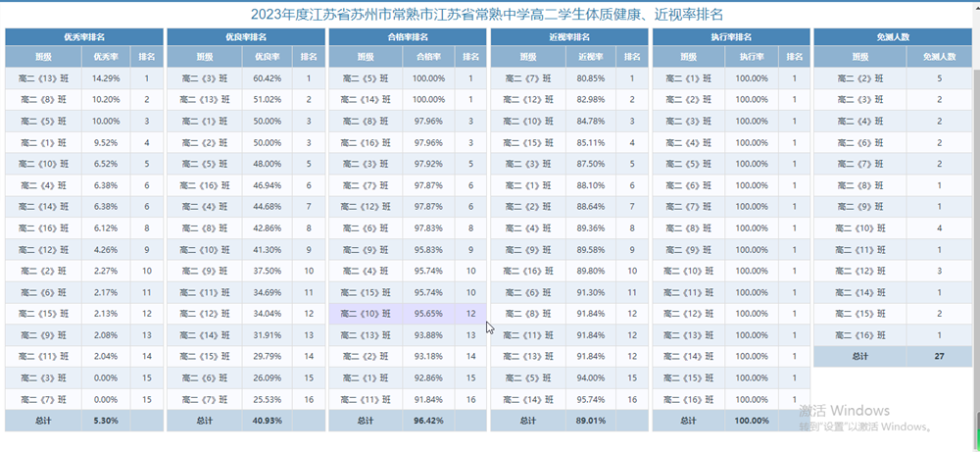Select the 87.50% myopia rate cell
Viewport: 980px width, 452px height.
tap(591, 164)
